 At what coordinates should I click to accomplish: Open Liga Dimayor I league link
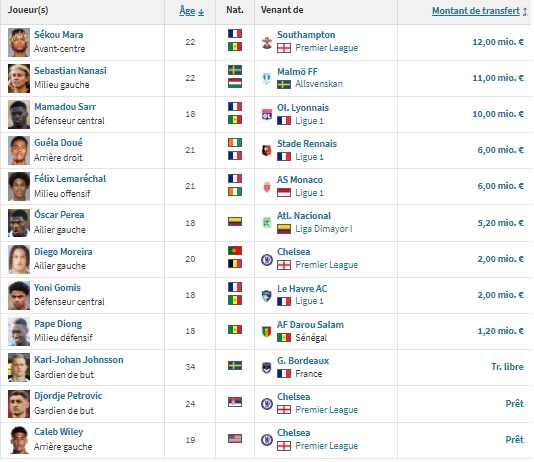click(324, 229)
